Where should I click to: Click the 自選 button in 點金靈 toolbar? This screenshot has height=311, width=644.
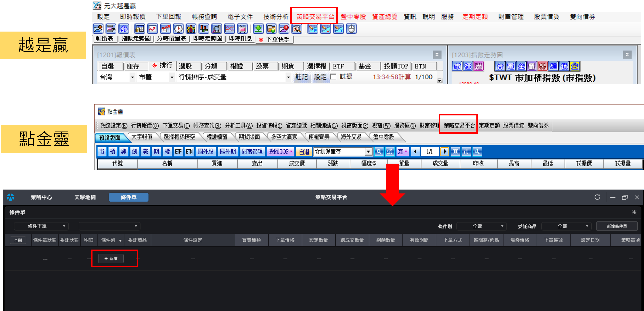[304, 152]
